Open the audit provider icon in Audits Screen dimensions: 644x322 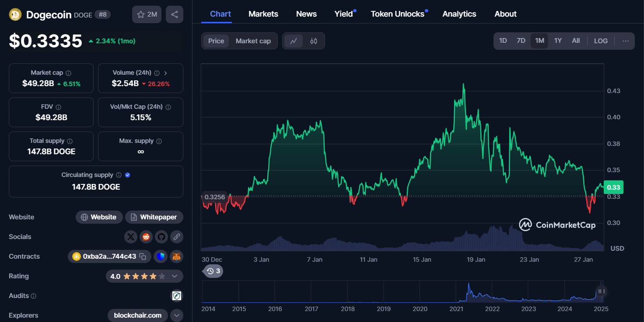tap(177, 296)
